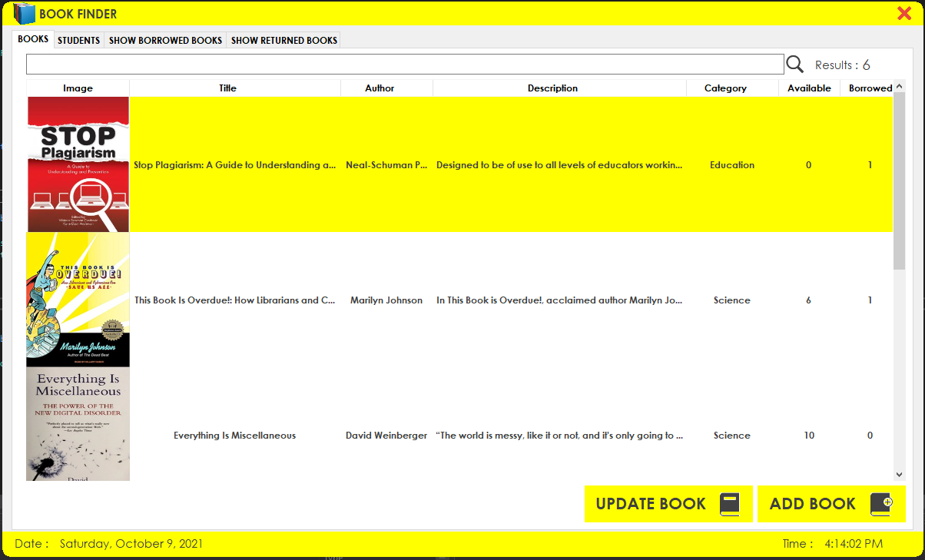Switch to the Students tab
925x560 pixels.
[78, 40]
